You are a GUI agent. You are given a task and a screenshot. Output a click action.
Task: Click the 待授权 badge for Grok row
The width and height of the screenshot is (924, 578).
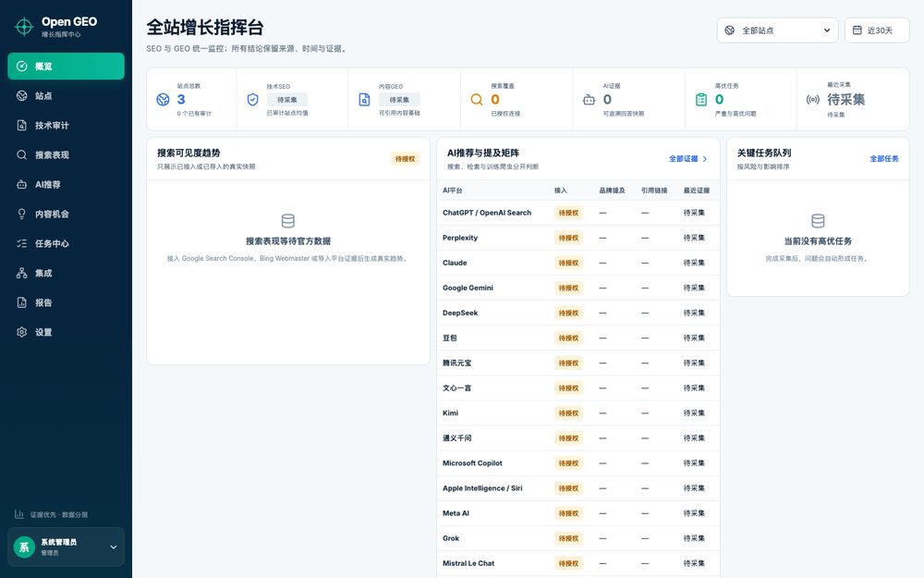coord(568,538)
